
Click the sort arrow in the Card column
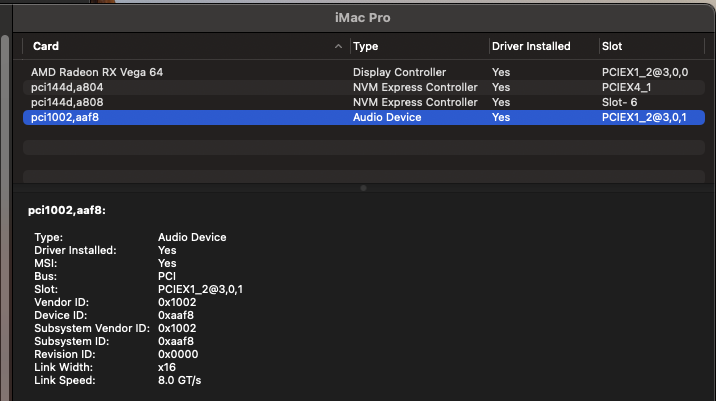click(338, 46)
